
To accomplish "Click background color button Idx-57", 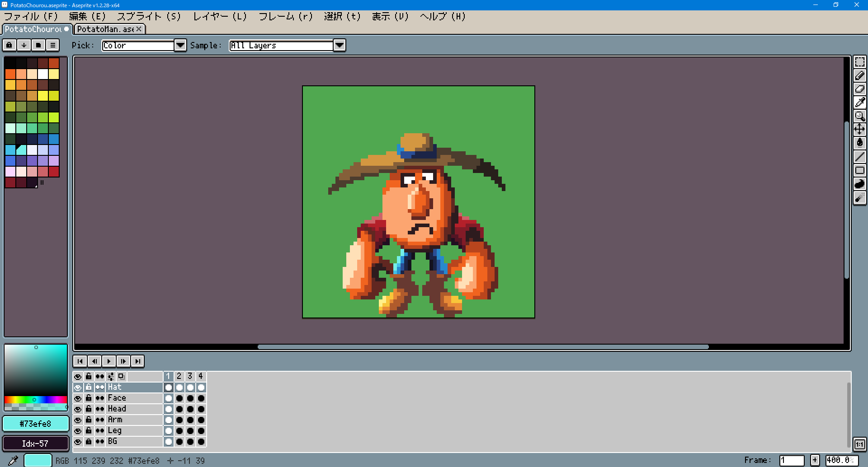I will [35, 444].
